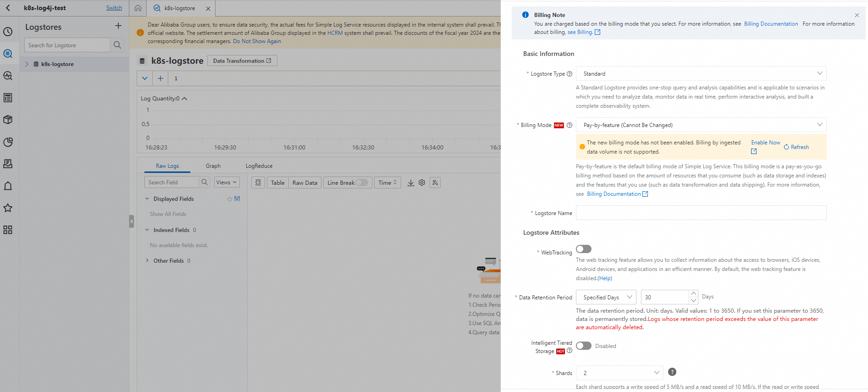Click the Logstore search magnifier button
Screen dimensions: 868x392
click(x=117, y=45)
